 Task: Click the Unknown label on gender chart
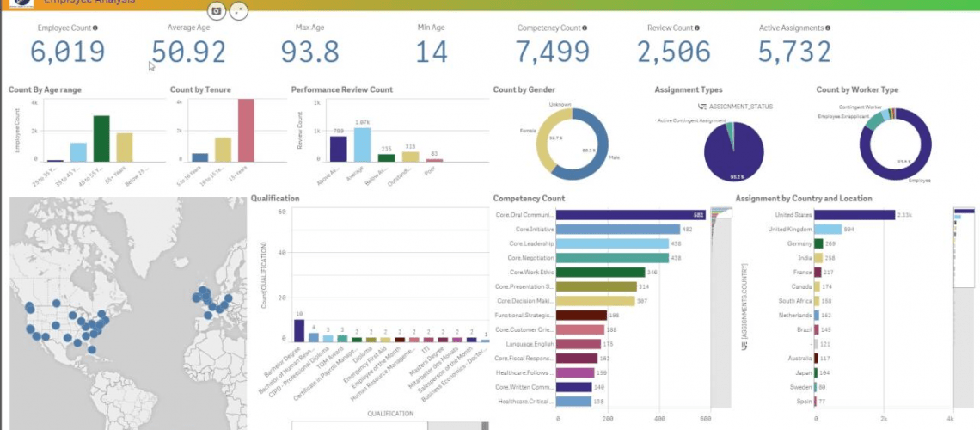pyautogui.click(x=560, y=104)
